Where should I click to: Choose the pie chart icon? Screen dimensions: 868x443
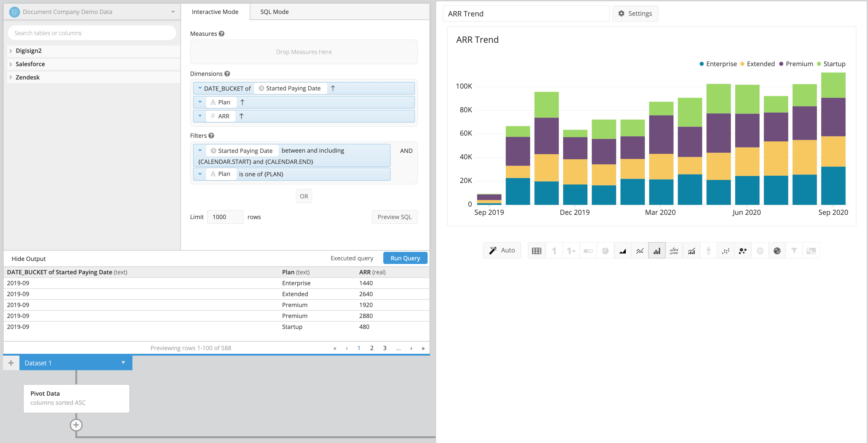point(605,251)
